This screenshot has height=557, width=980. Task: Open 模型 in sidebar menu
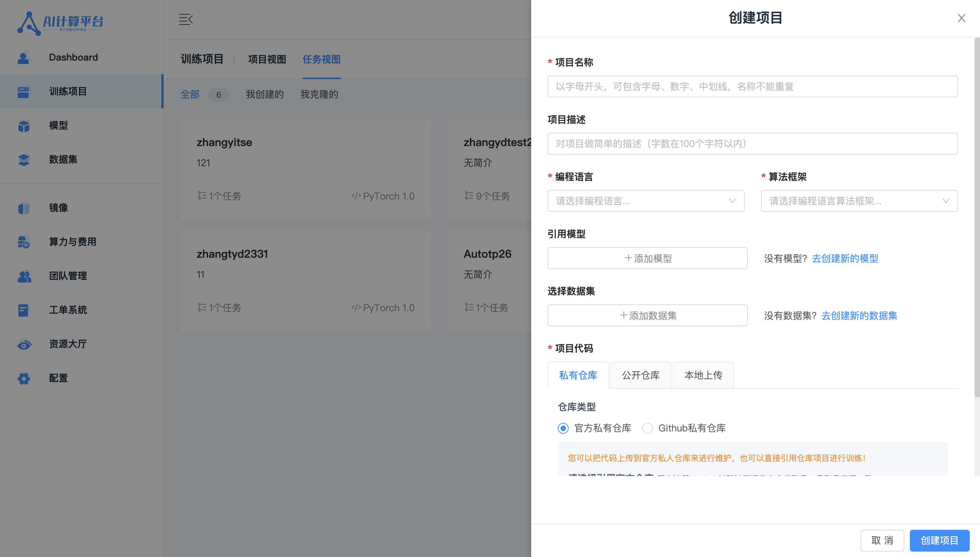click(81, 126)
